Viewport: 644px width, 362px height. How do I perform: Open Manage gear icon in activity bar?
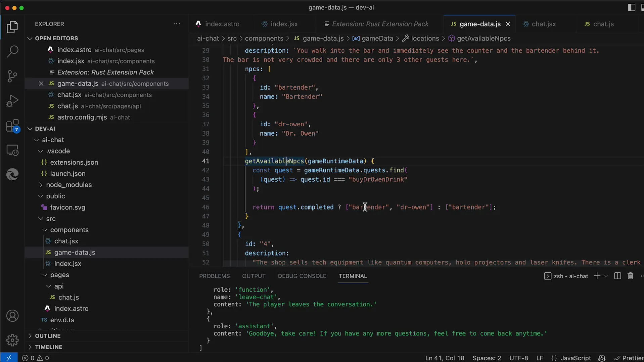12,340
